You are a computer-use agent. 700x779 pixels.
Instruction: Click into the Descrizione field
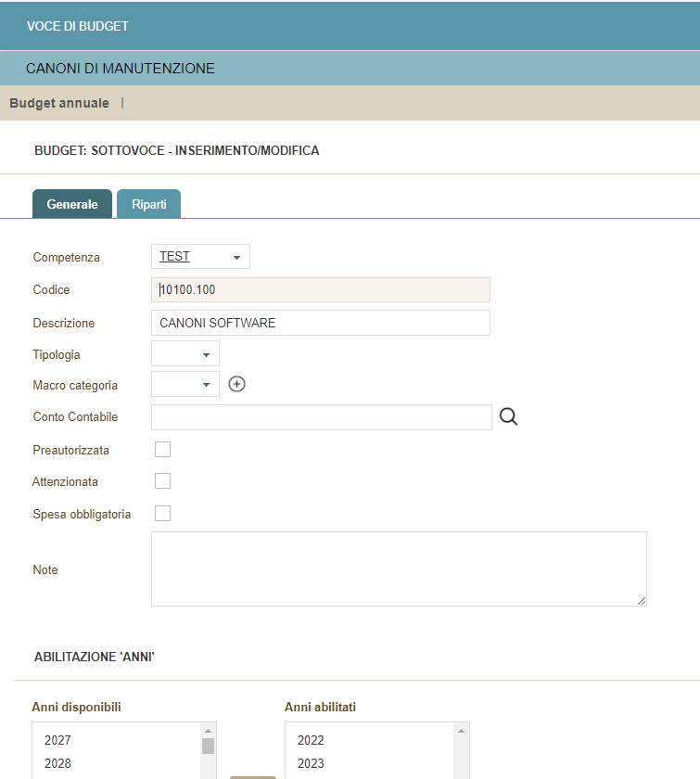[320, 323]
